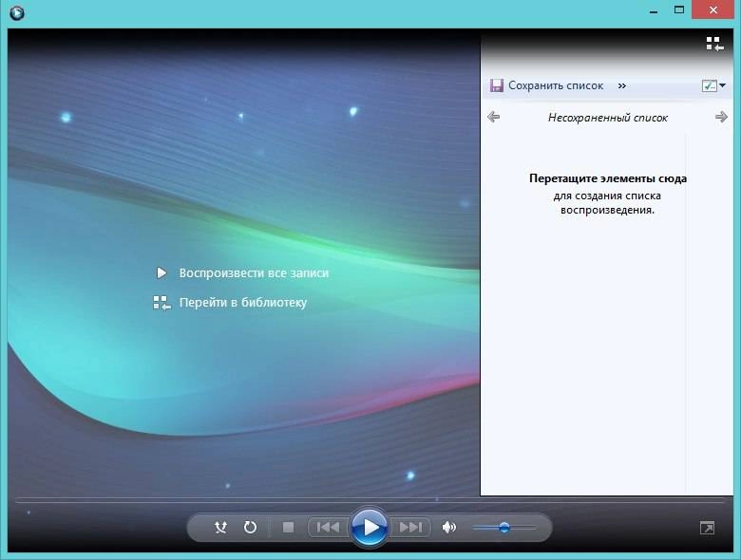Click the library icon beside Перейти в библиотеку
Image resolution: width=741 pixels, height=560 pixels.
[x=161, y=303]
